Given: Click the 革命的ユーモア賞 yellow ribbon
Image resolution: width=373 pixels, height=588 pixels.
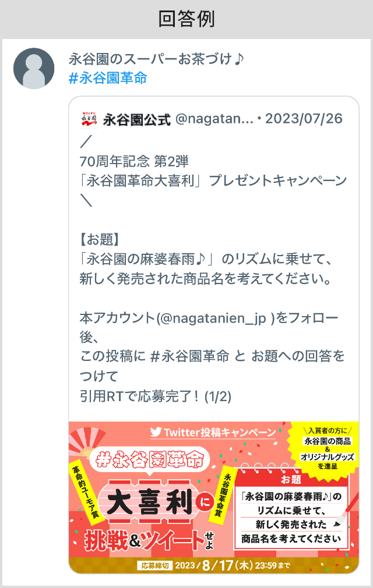Looking at the screenshot, I should click(x=86, y=493).
